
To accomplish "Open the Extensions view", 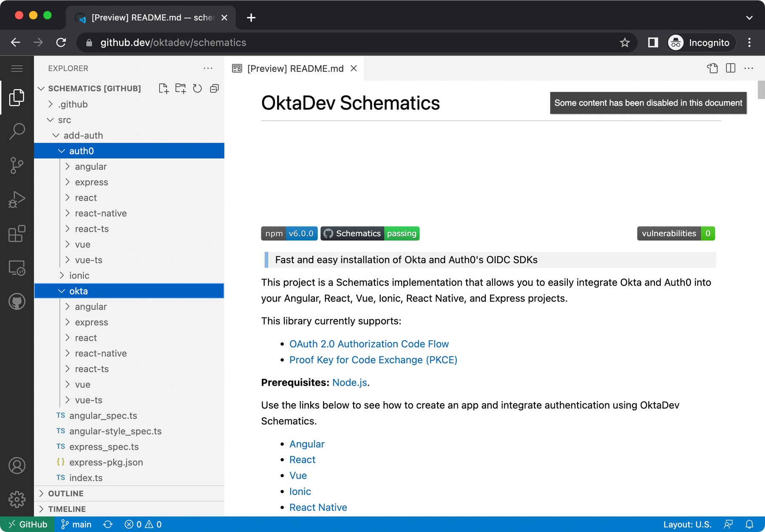I will click(x=17, y=234).
